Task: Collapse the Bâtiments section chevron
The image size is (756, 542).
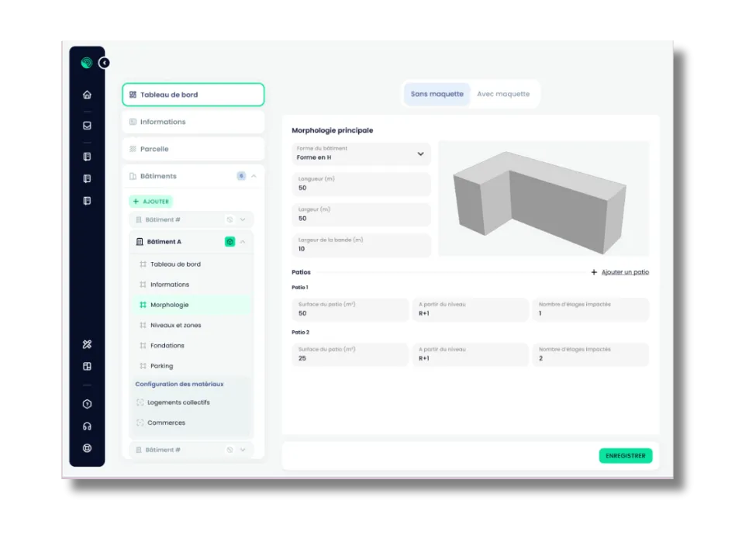Action: tap(254, 176)
